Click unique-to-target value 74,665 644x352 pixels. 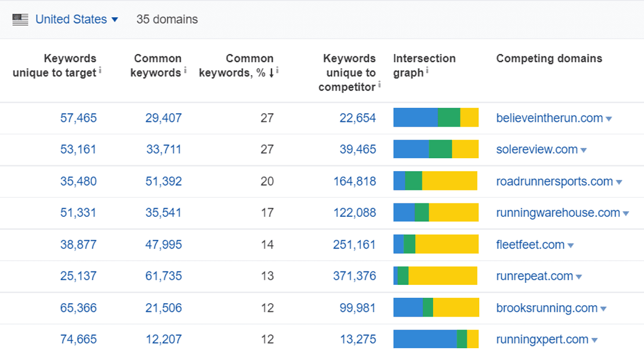(78, 340)
